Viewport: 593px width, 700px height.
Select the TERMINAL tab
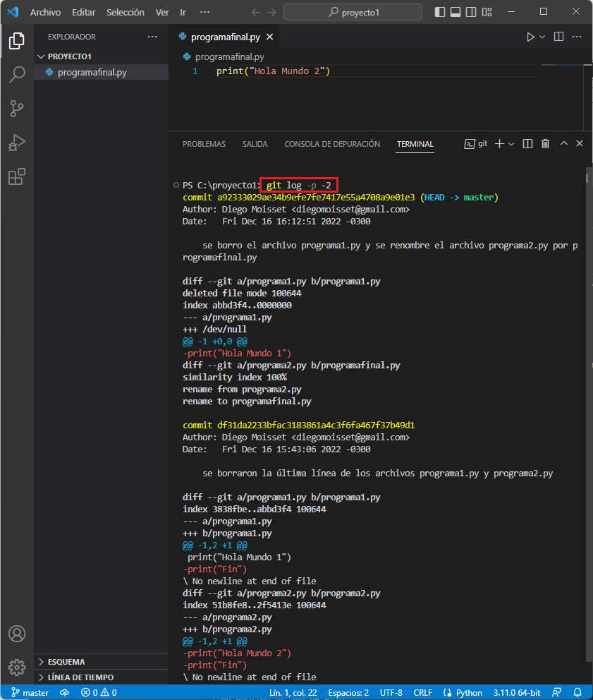(415, 144)
